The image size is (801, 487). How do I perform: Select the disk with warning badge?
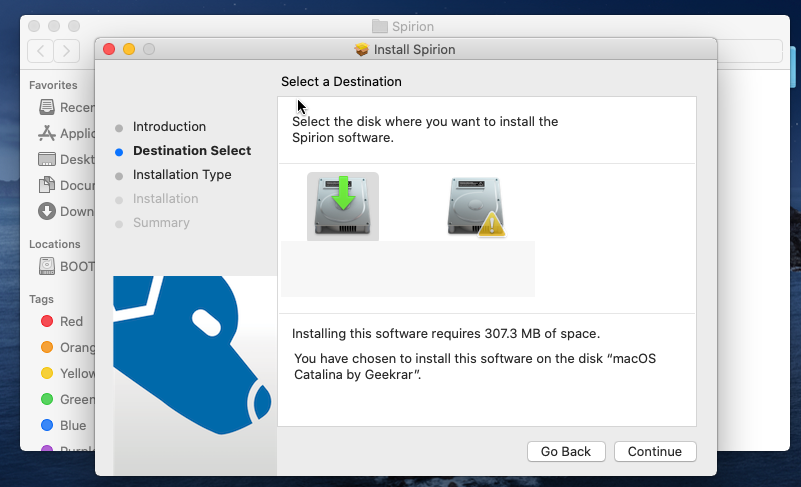click(x=474, y=207)
